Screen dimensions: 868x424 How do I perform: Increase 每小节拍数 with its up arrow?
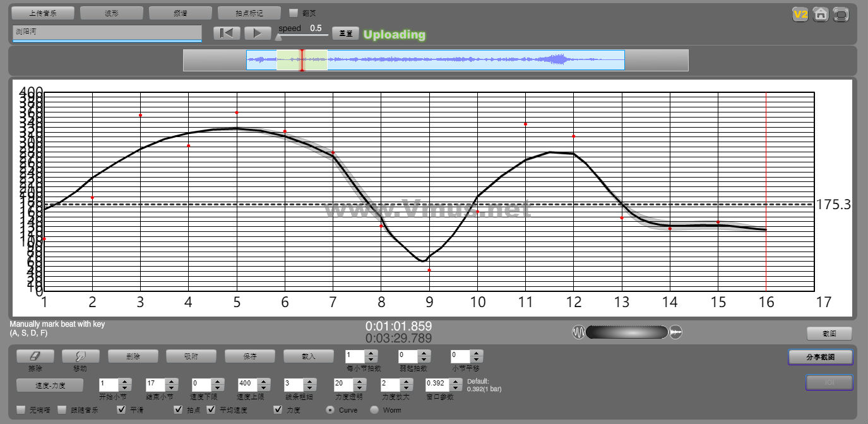point(372,353)
